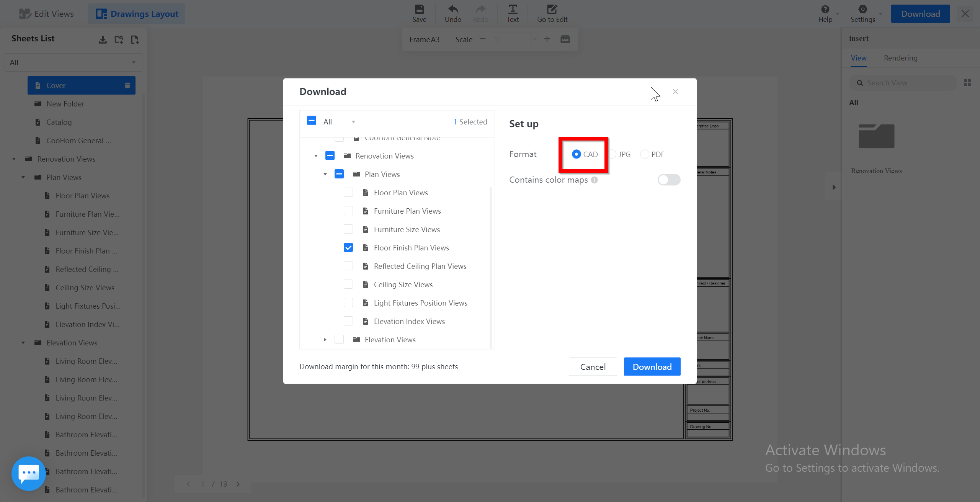Viewport: 980px width, 502px height.
Task: Switch to Edit Views tab
Action: (x=46, y=14)
